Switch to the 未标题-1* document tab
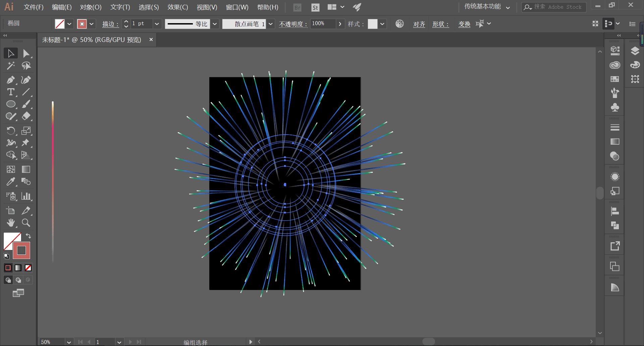This screenshot has width=644, height=346. click(92, 40)
